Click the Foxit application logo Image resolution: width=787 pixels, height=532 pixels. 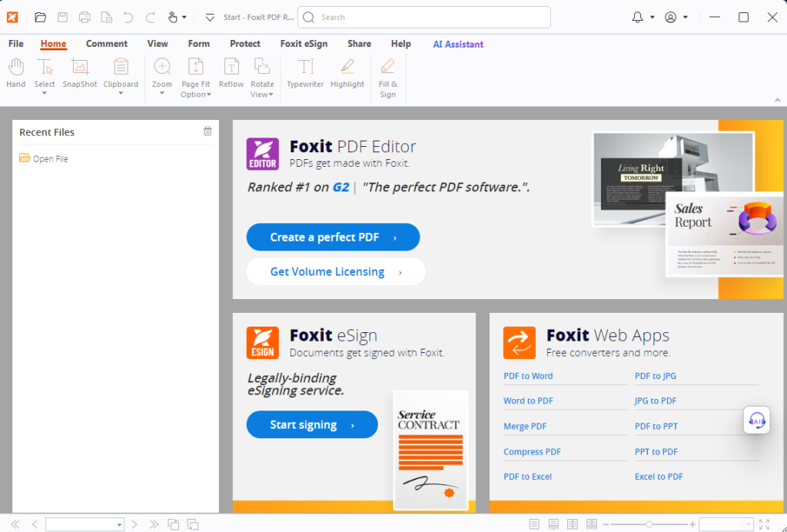(12, 17)
